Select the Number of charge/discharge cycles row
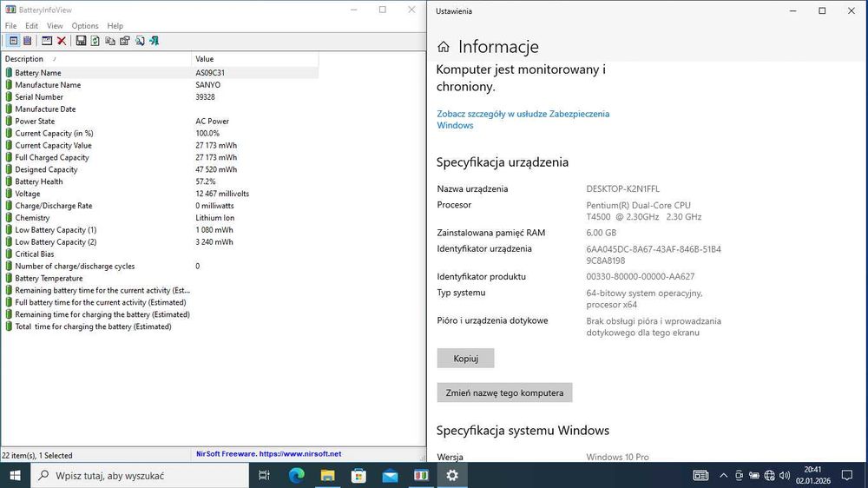 click(160, 266)
